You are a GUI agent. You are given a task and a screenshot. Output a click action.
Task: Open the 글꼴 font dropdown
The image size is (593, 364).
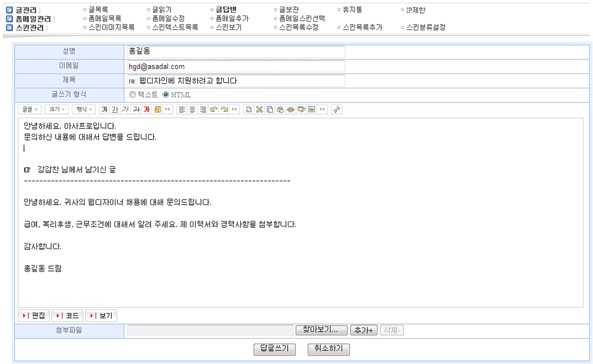tap(30, 110)
